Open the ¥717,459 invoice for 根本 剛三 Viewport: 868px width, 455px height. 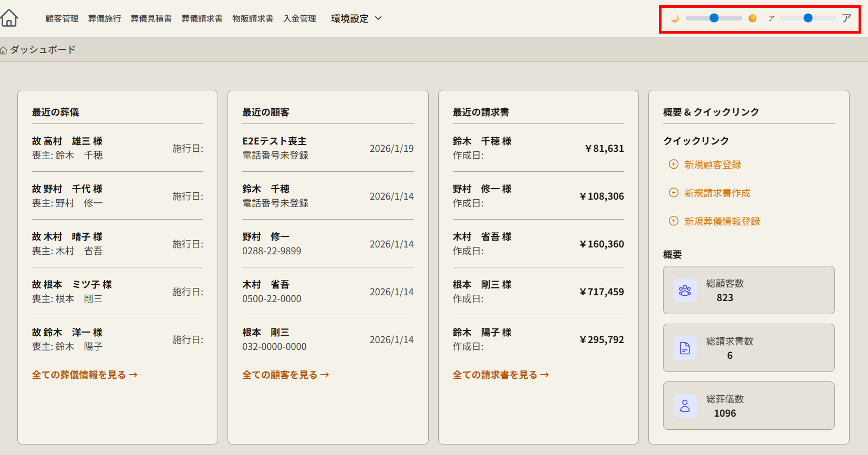538,292
